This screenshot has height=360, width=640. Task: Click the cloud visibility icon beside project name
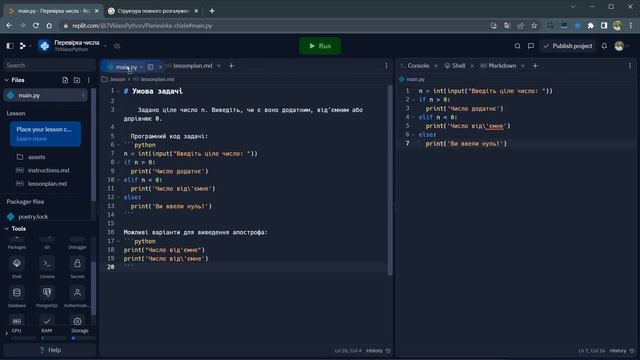point(117,46)
